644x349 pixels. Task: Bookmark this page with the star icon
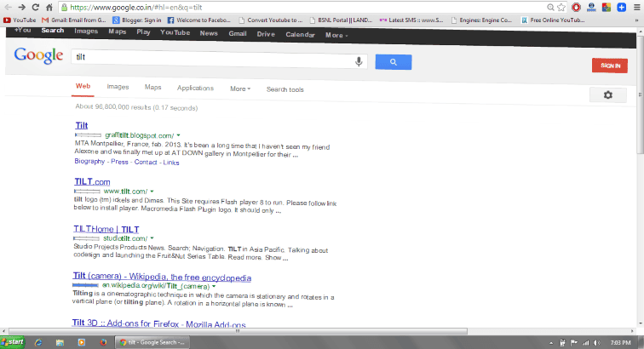(561, 8)
